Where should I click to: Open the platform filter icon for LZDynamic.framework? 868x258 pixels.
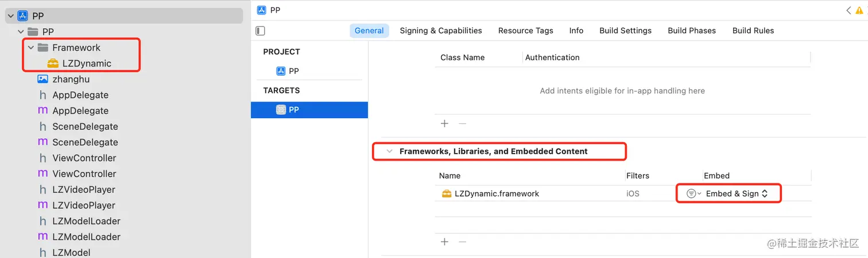[693, 194]
